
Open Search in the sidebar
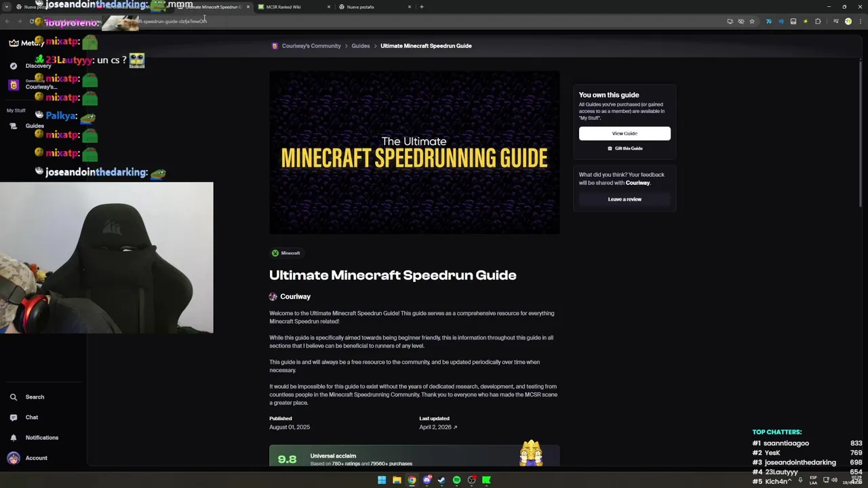point(27,397)
